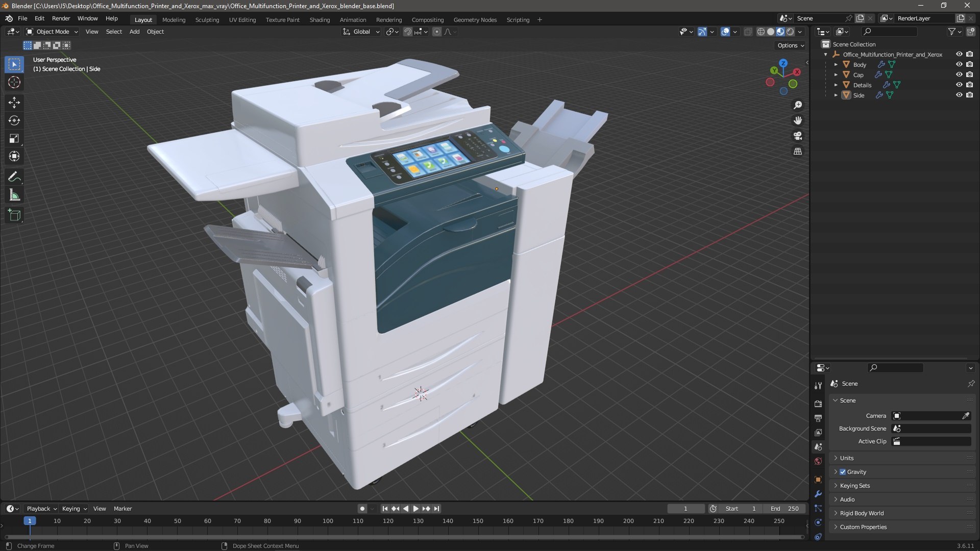Viewport: 980px width, 551px height.
Task: Disable Details object in renders
Action: click(x=969, y=85)
